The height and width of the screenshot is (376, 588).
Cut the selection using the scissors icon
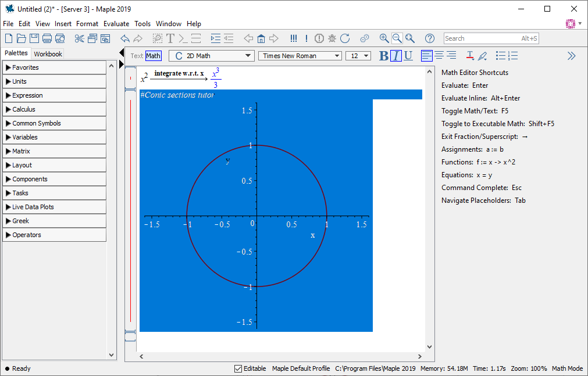pyautogui.click(x=79, y=38)
